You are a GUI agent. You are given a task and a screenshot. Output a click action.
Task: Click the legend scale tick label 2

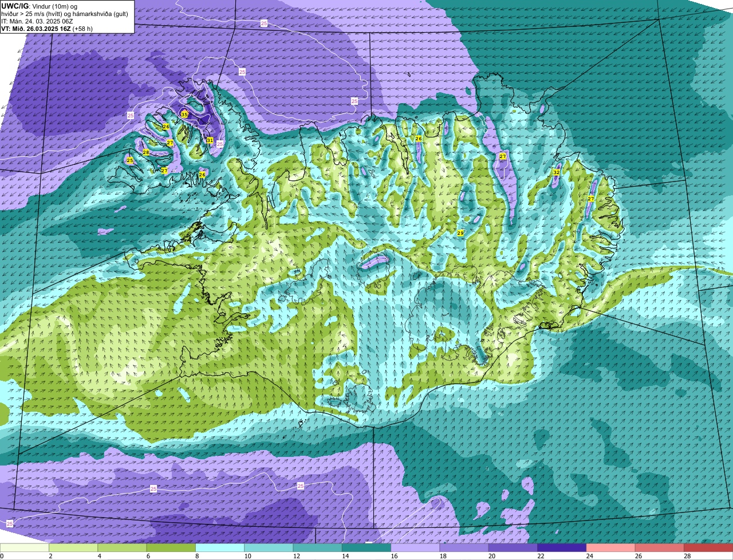point(50,556)
